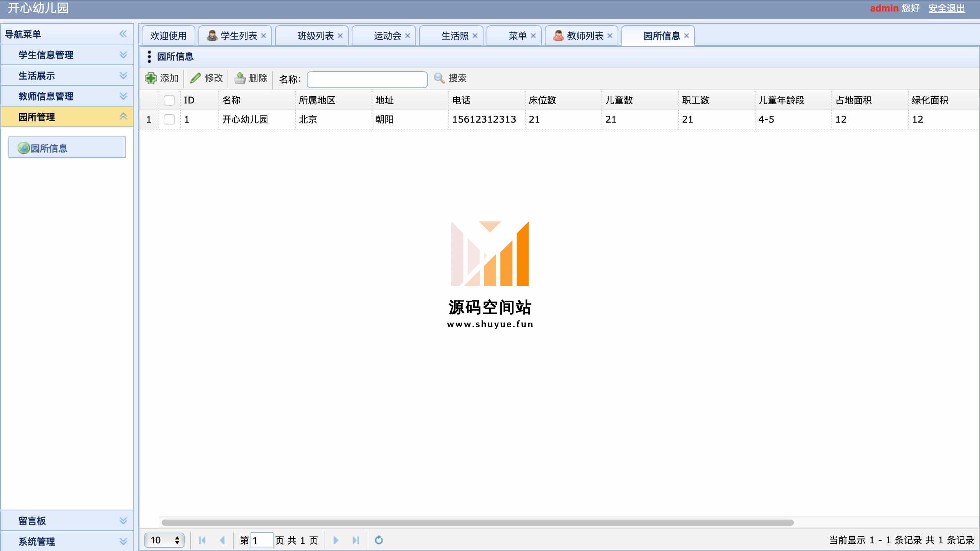
Task: Check the row for 开心幼儿园
Action: [169, 120]
